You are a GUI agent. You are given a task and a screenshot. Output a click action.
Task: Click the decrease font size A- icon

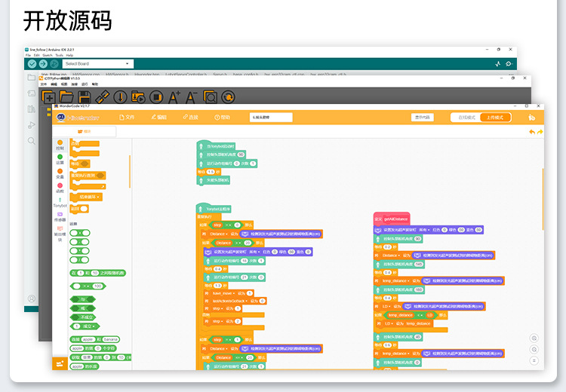pos(192,96)
